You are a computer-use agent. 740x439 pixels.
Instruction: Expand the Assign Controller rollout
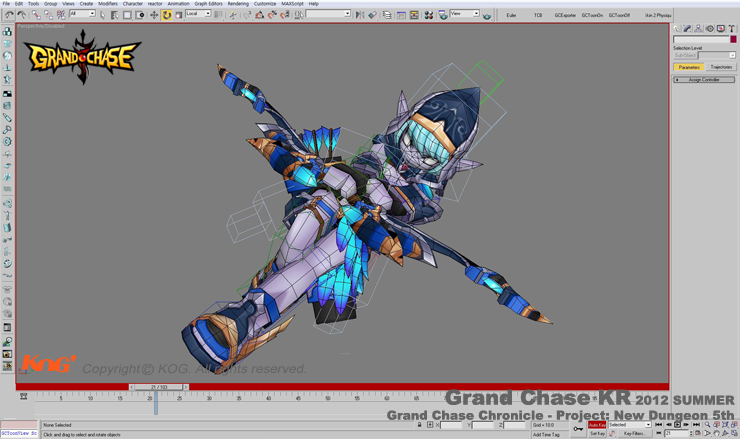(x=704, y=80)
